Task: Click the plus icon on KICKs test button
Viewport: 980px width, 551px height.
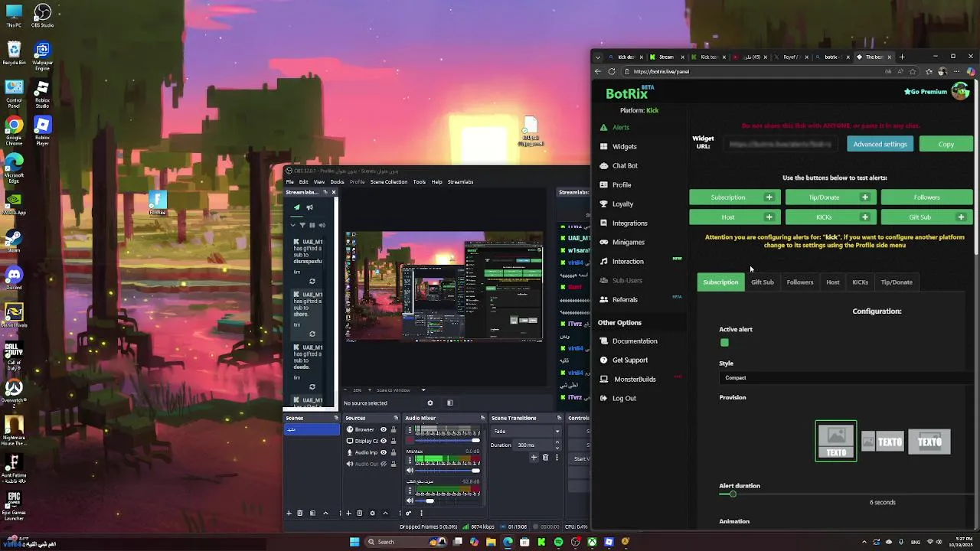Action: 865,217
